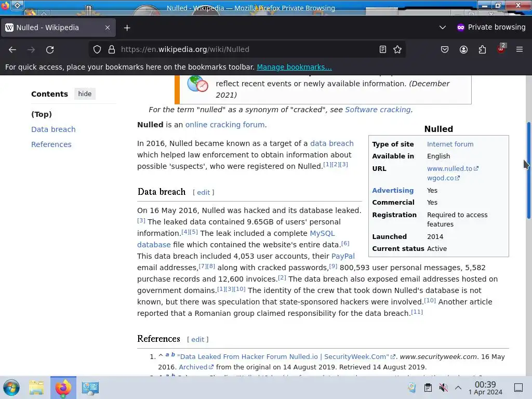The width and height of the screenshot is (532, 399).
Task: Open the Firefox hamburger menu
Action: [x=520, y=49]
